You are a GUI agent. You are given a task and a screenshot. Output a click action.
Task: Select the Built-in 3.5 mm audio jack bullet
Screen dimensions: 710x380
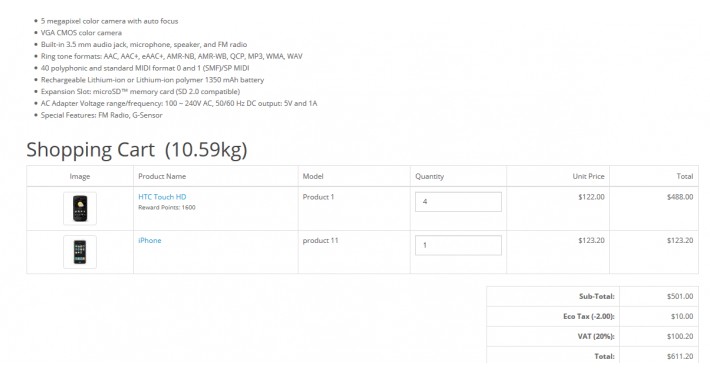click(x=144, y=44)
